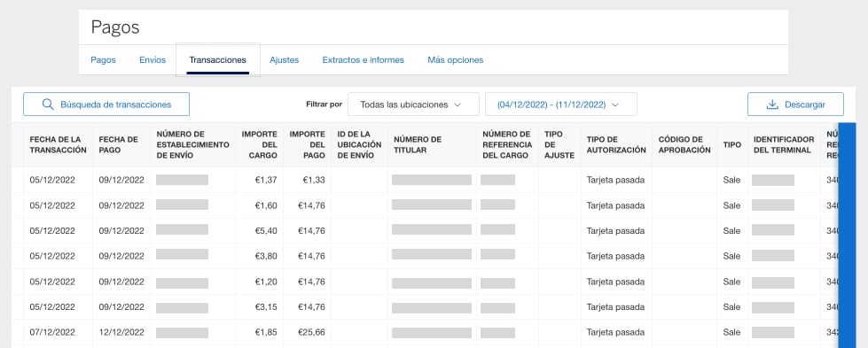Select the charge amount €1,85
Image resolution: width=868 pixels, height=348 pixels.
[266, 333]
